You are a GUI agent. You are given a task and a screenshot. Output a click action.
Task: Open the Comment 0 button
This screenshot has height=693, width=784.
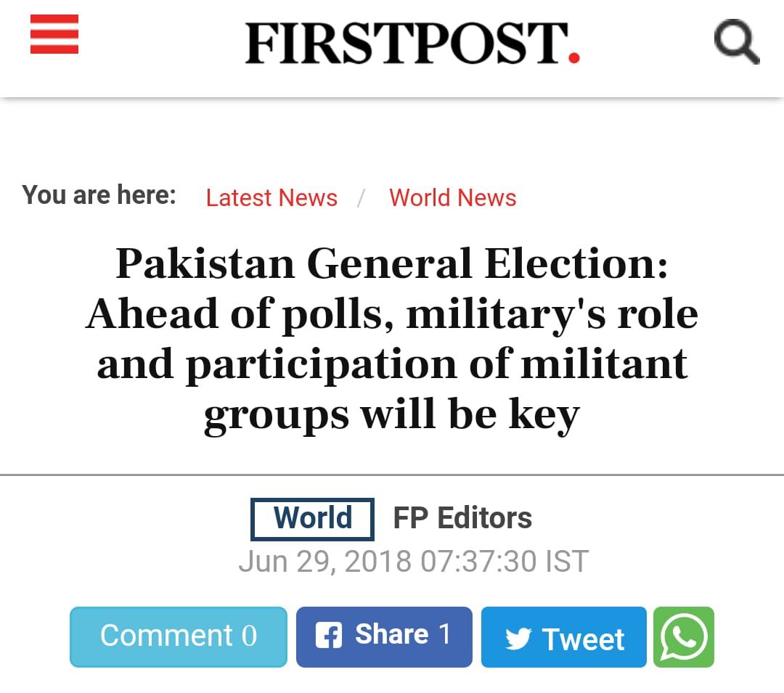pyautogui.click(x=179, y=637)
